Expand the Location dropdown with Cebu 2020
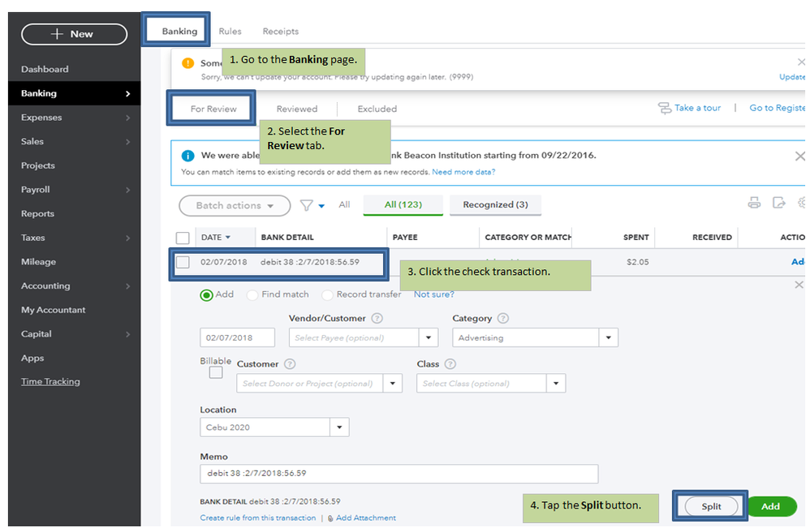This screenshot has height=532, width=810. [x=339, y=427]
